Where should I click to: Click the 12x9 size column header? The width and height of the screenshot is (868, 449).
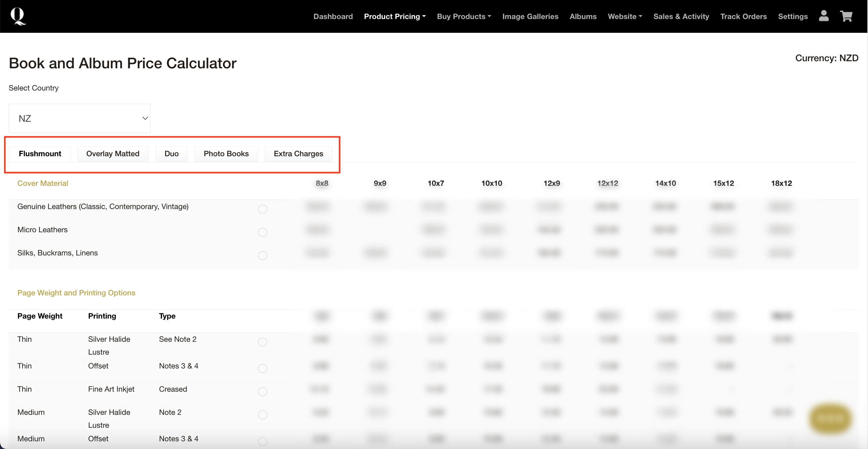click(552, 183)
